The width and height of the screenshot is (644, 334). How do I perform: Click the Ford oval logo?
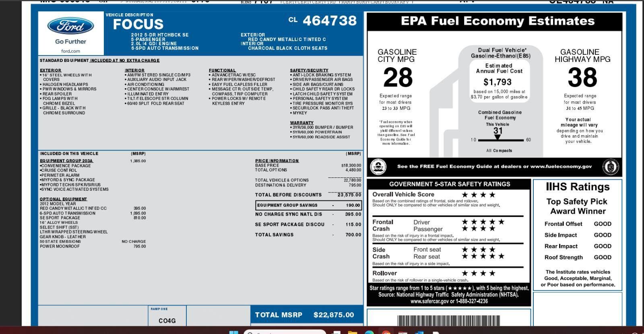70,27
